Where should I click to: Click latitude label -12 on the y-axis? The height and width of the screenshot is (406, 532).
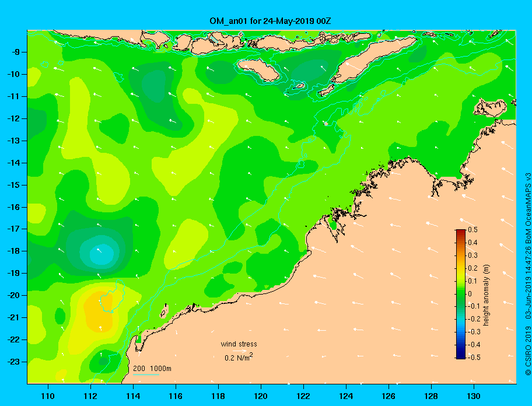(x=13, y=119)
